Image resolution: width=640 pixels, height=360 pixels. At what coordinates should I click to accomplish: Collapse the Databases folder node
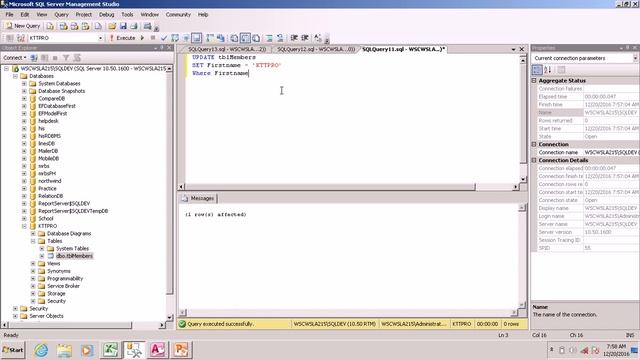(x=15, y=76)
